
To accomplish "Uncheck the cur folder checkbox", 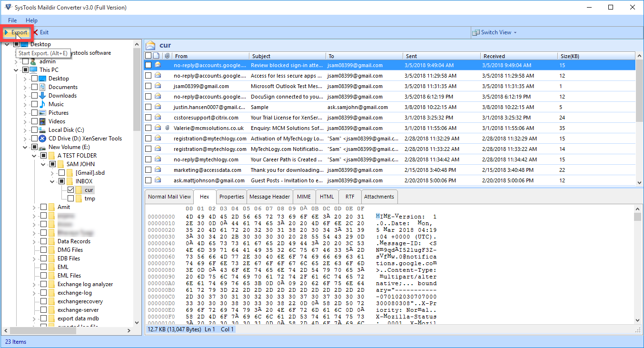I will [x=70, y=189].
